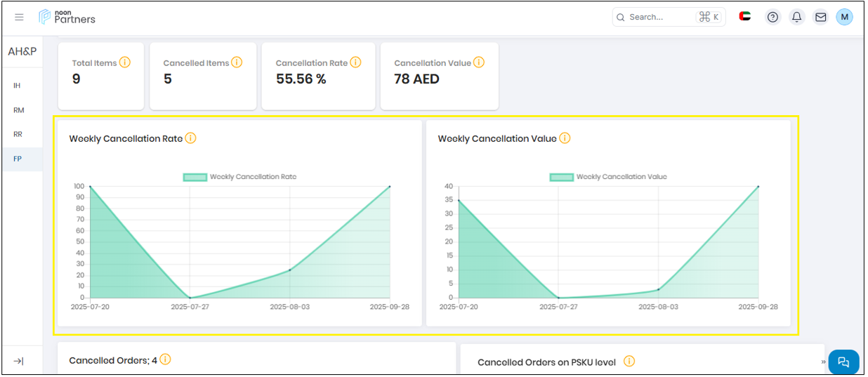Image resolution: width=868 pixels, height=377 pixels.
Task: Open the help question mark icon
Action: click(772, 17)
